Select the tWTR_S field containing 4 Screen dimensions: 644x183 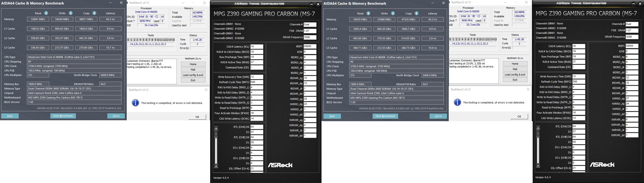click(579, 102)
